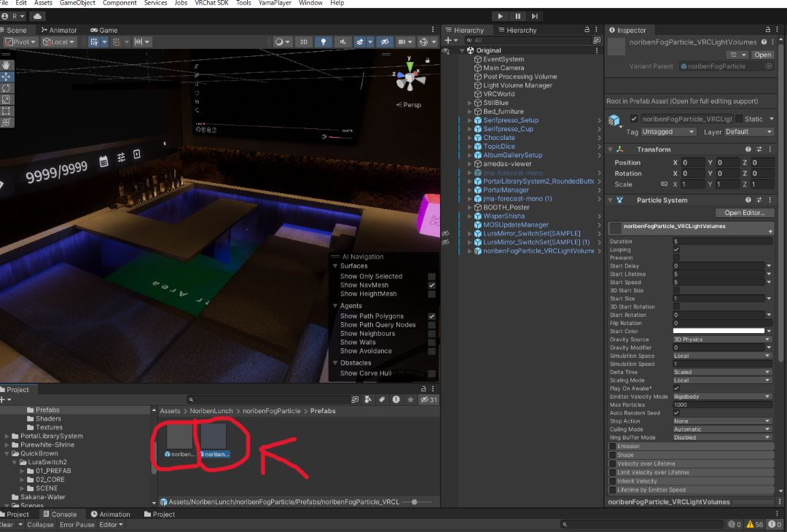Open the GameObject menu

click(x=77, y=3)
